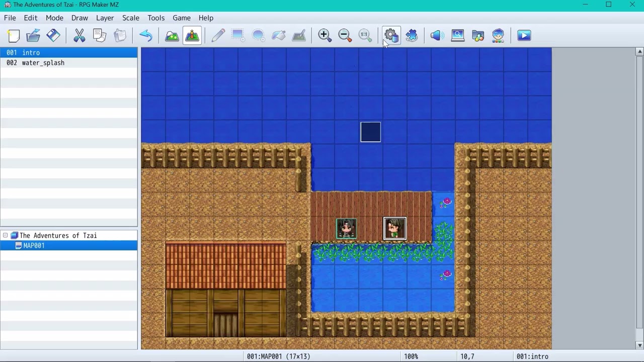
Task: Click the dark-haired character event on the dock
Action: coord(347,229)
